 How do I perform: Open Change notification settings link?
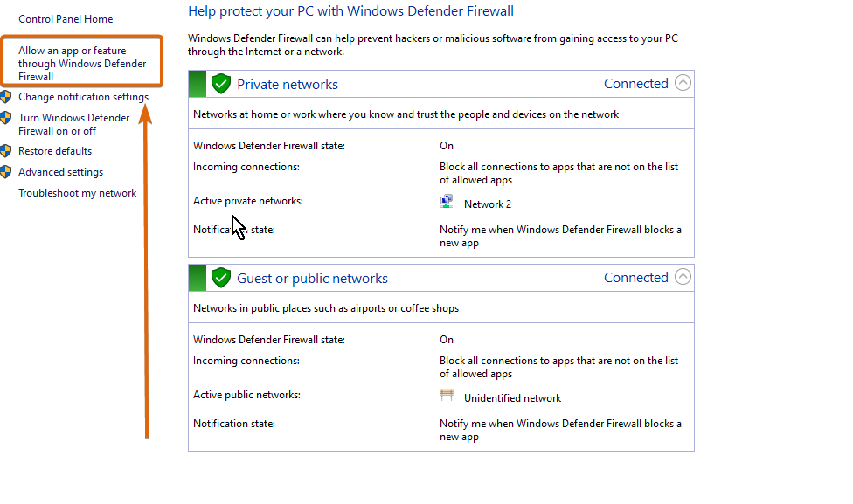pos(83,97)
